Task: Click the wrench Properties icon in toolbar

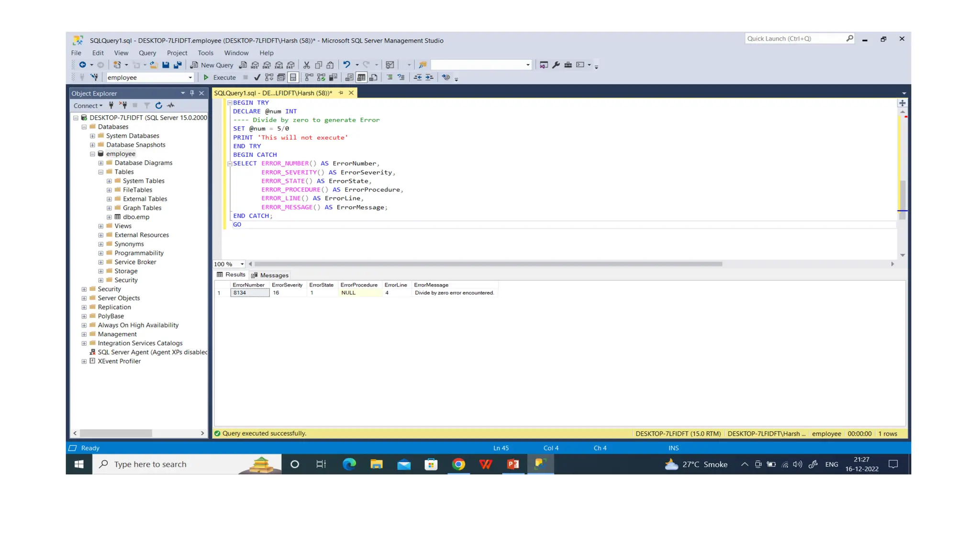Action: tap(556, 65)
